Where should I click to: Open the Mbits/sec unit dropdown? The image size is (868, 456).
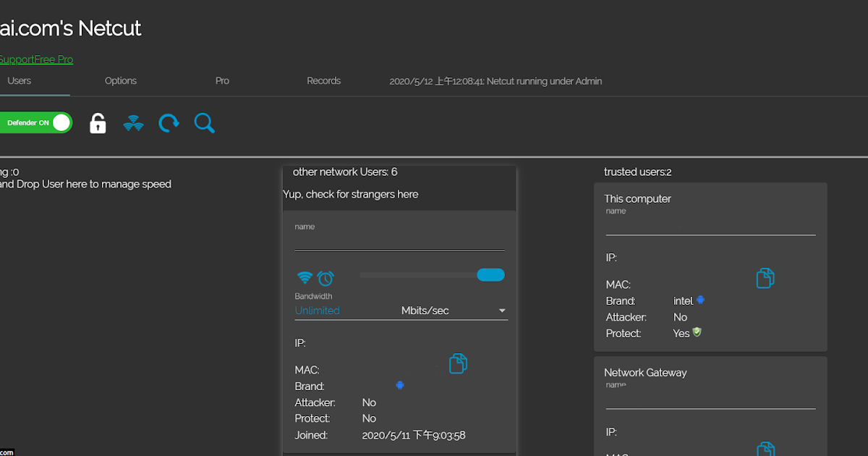(x=454, y=311)
